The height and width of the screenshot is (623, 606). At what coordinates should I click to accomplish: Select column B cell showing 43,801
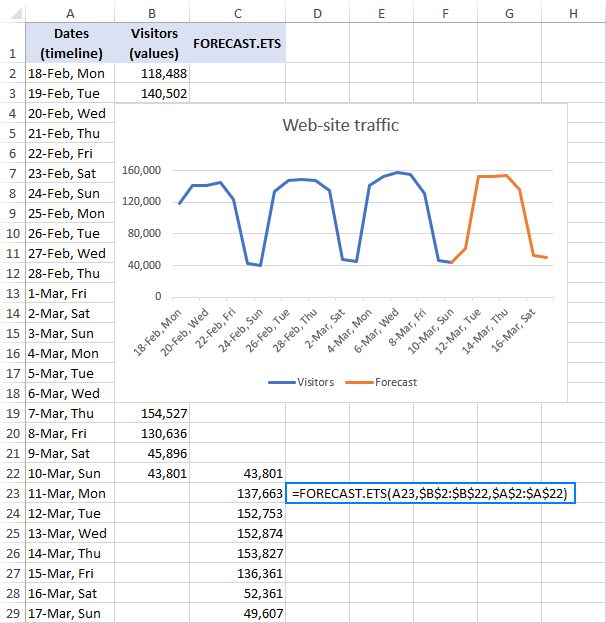(x=152, y=473)
